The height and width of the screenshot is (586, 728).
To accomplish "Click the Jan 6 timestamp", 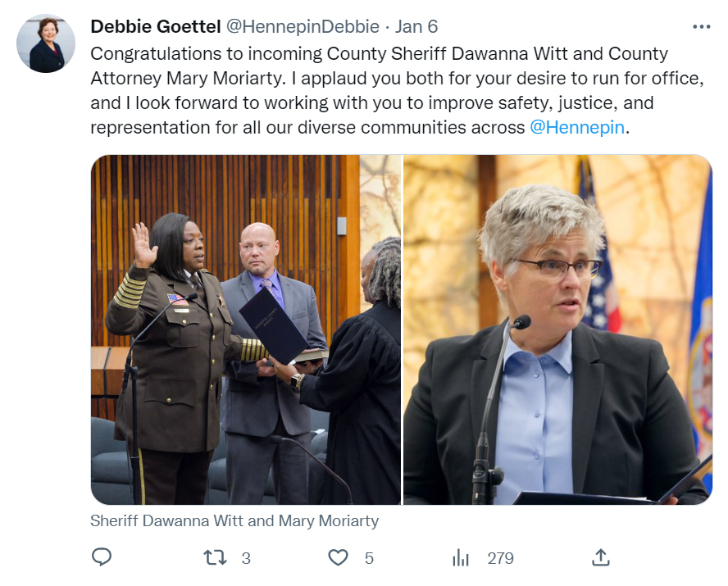I will (x=416, y=27).
